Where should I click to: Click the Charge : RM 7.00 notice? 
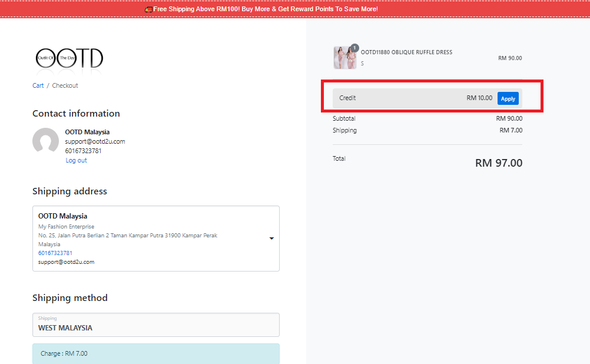[x=156, y=353]
